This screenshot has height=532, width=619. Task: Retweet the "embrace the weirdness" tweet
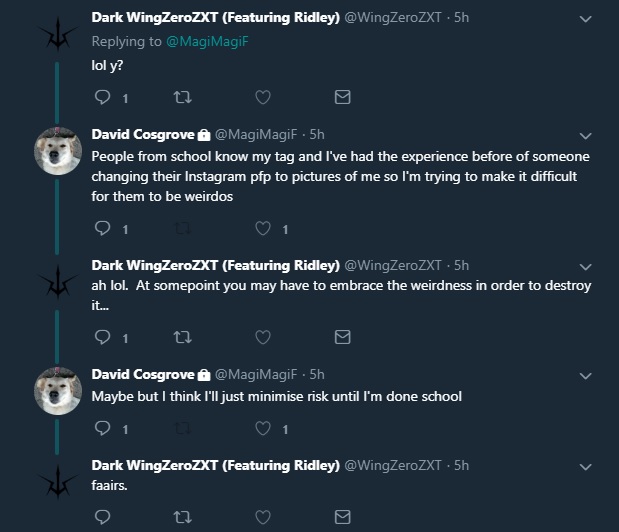pos(181,337)
